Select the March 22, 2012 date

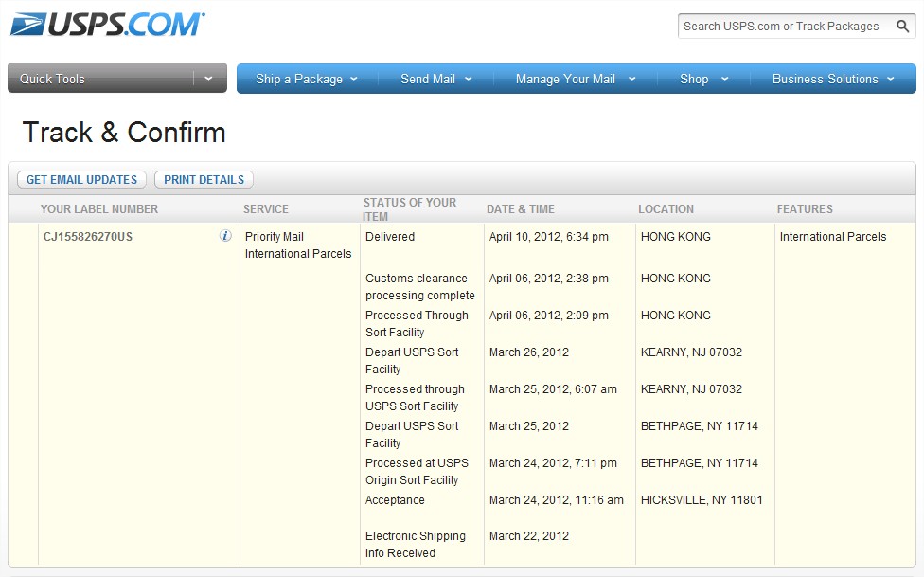tap(528, 536)
